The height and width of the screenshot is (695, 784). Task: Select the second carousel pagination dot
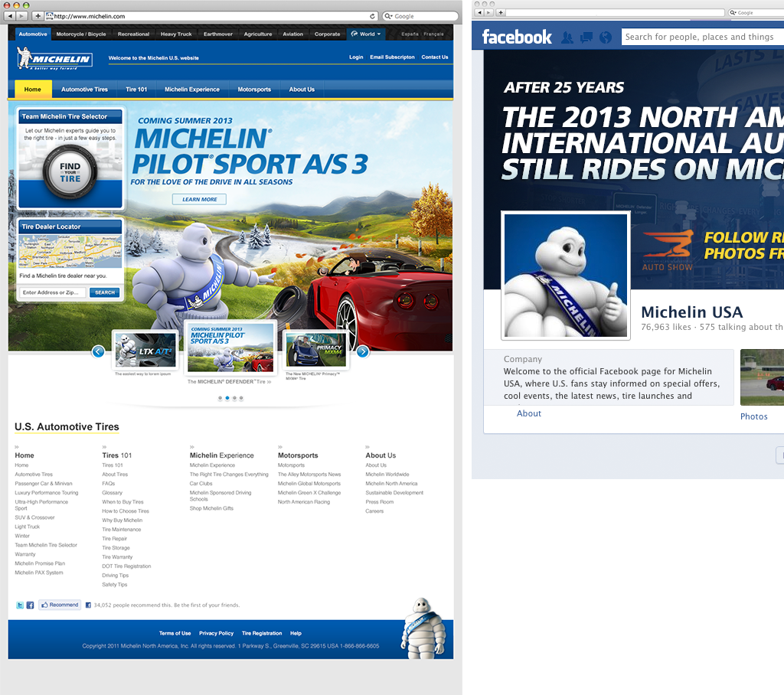[x=227, y=399]
